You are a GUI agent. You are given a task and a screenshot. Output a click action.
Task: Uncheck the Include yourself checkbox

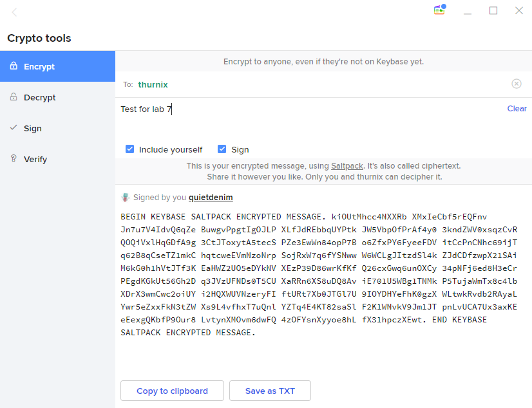(x=129, y=149)
